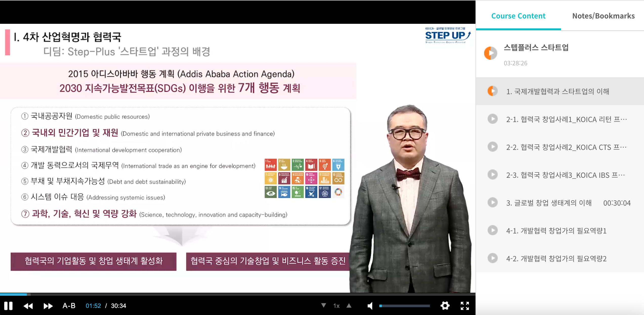The height and width of the screenshot is (315, 644).
Task: Select the Course Content tab
Action: pos(518,16)
